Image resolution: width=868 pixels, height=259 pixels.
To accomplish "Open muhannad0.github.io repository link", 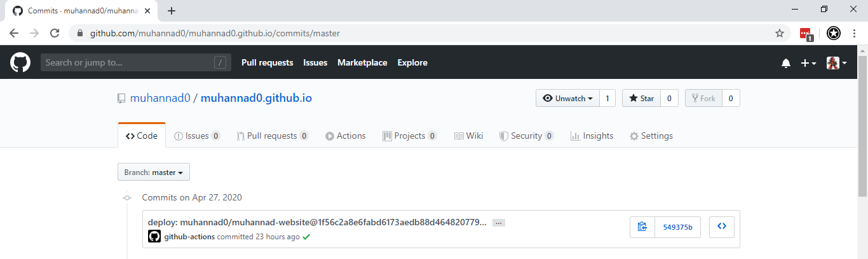I will [256, 99].
